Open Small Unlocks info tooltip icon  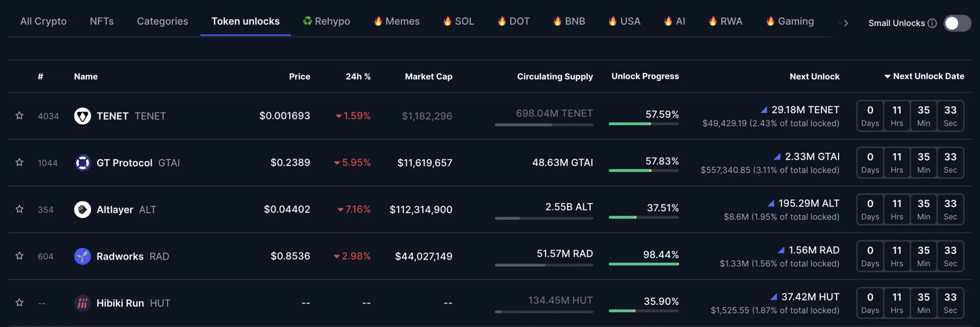(x=932, y=23)
